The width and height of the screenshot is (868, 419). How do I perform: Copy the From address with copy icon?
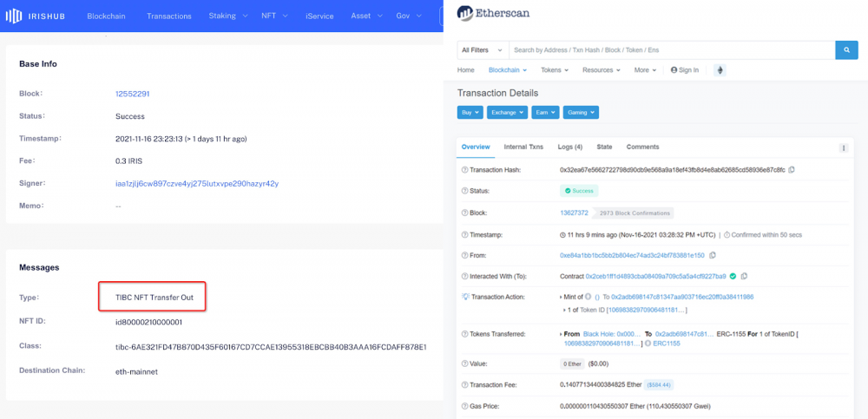[x=713, y=255]
